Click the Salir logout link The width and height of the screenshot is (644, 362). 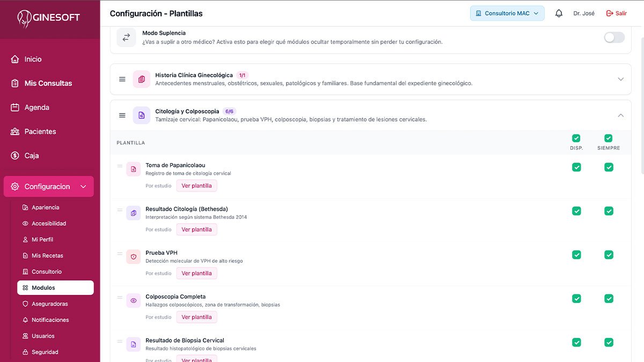click(x=616, y=13)
